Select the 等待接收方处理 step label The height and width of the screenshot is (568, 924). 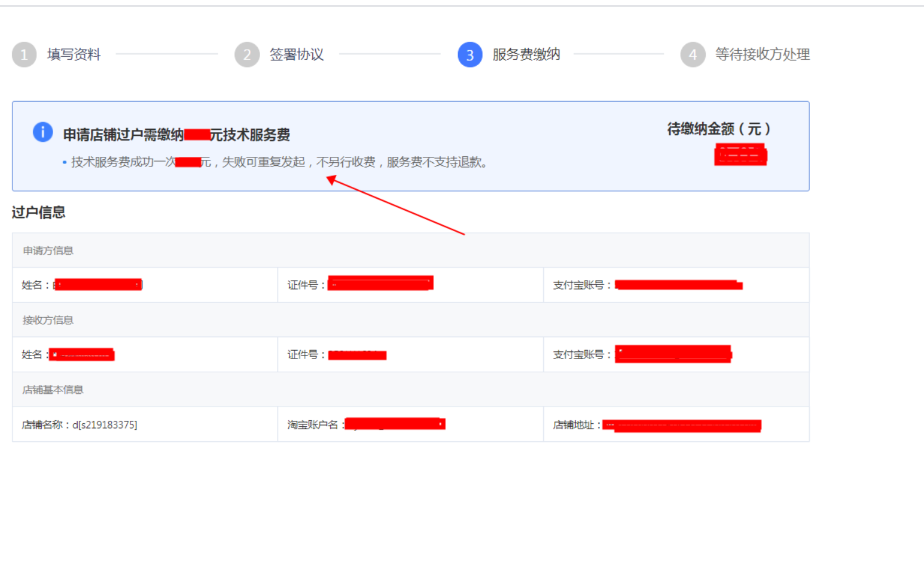tap(763, 54)
